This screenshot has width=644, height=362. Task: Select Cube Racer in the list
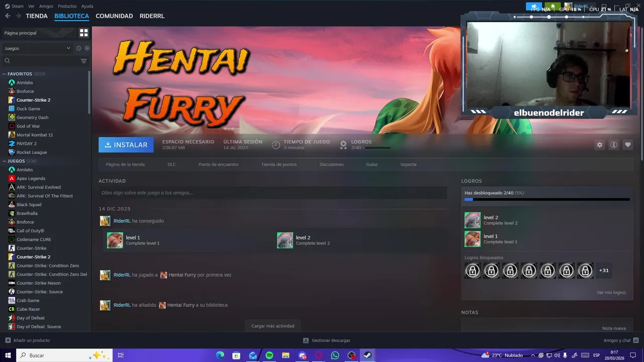[28, 309]
